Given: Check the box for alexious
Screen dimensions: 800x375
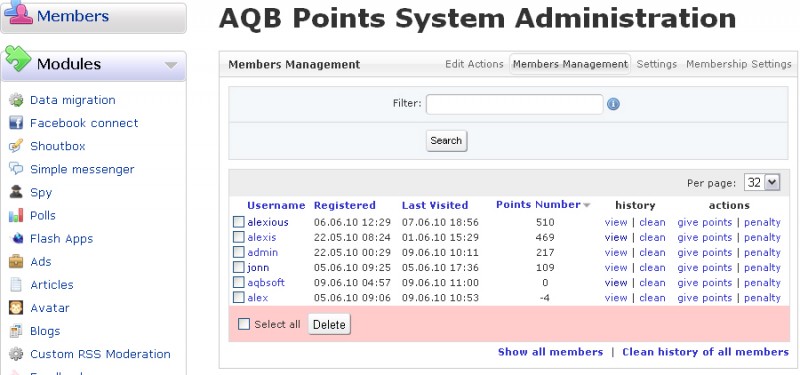Looking at the screenshot, I should tap(239, 222).
